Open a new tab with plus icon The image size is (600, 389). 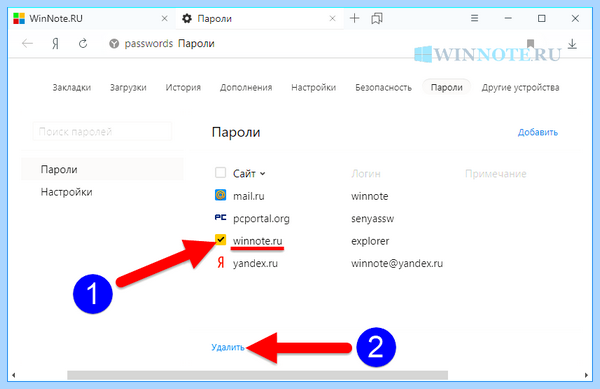(355, 18)
